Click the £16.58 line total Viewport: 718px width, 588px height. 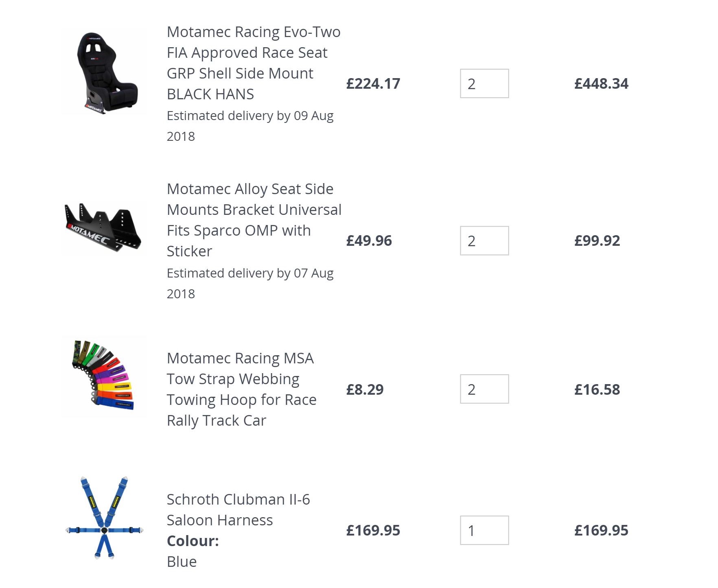tap(597, 389)
